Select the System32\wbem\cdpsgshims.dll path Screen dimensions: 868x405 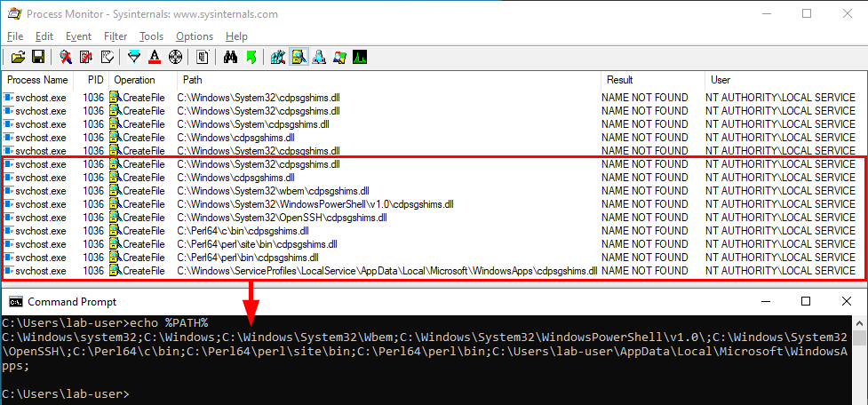tap(273, 191)
